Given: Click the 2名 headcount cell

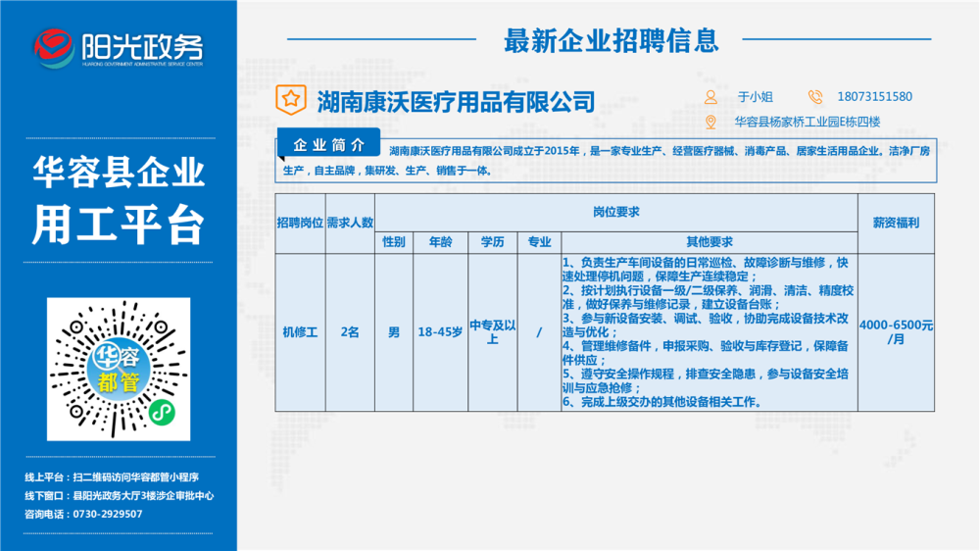Looking at the screenshot, I should click(x=350, y=332).
